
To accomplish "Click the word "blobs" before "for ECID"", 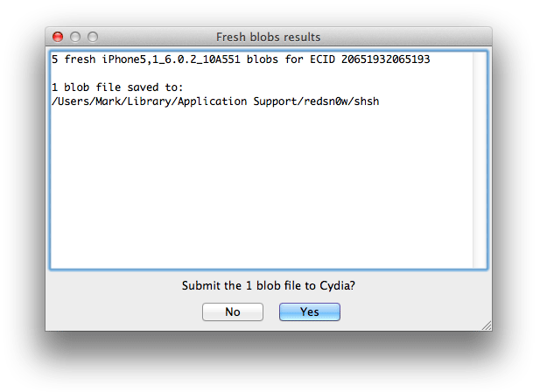I will click(x=280, y=60).
